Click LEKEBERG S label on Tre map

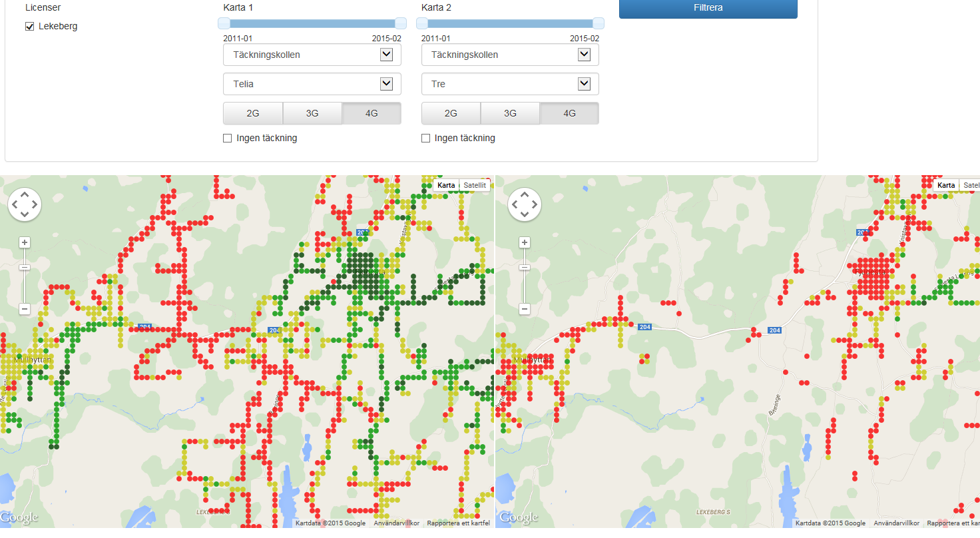point(714,512)
